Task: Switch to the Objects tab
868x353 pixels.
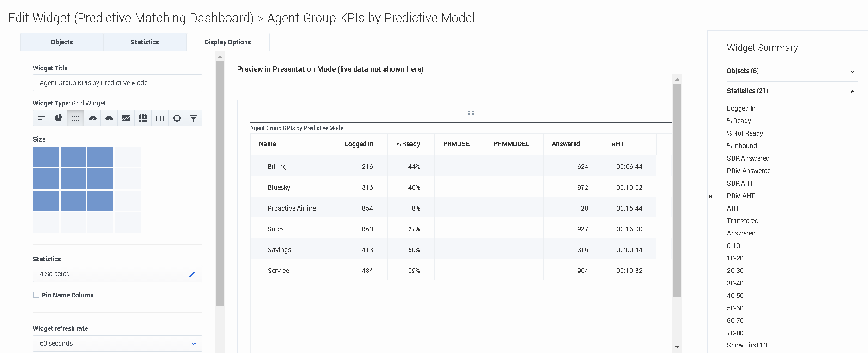Action: point(62,42)
